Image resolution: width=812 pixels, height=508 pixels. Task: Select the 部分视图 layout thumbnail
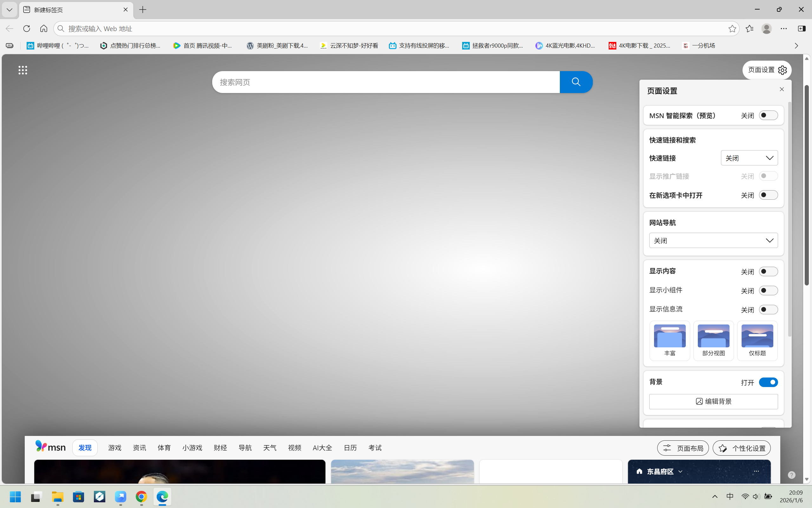pyautogui.click(x=713, y=341)
